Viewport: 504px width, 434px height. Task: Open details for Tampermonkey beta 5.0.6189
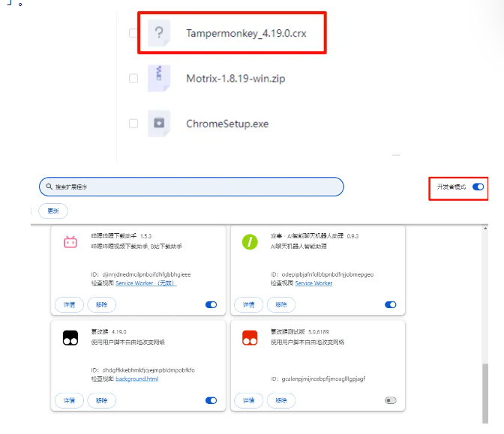click(248, 400)
